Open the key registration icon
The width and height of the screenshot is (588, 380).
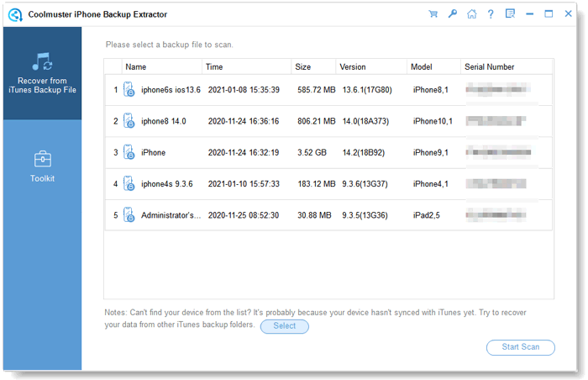(452, 14)
